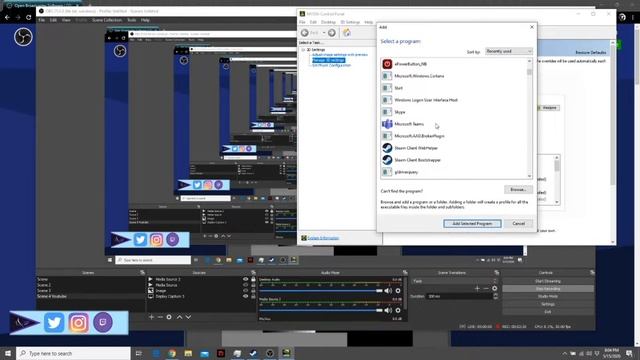640x360 pixels.
Task: Reload the page in the browser toolbar
Action: (x=29, y=18)
